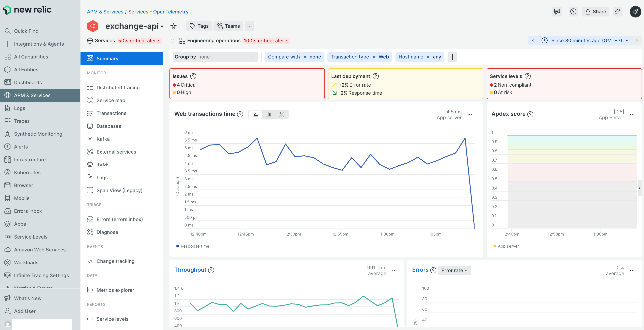Click the Share button
The image size is (644, 330).
pos(595,12)
